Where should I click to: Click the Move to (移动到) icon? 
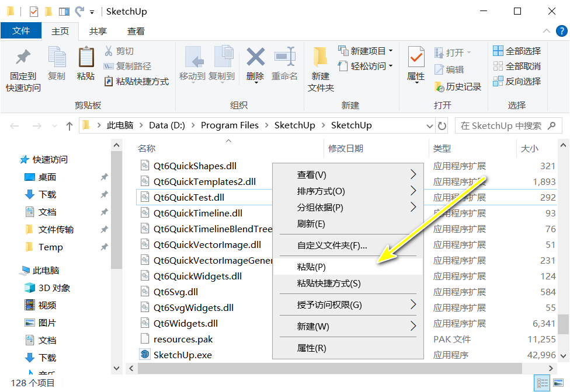pos(194,57)
